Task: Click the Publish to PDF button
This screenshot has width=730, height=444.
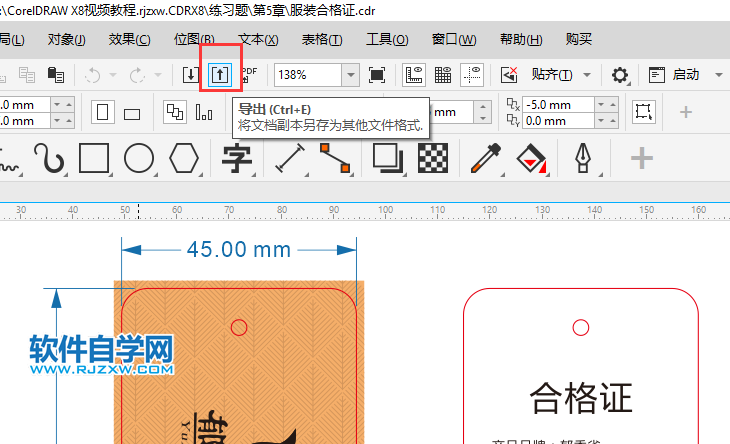Action: tap(249, 75)
